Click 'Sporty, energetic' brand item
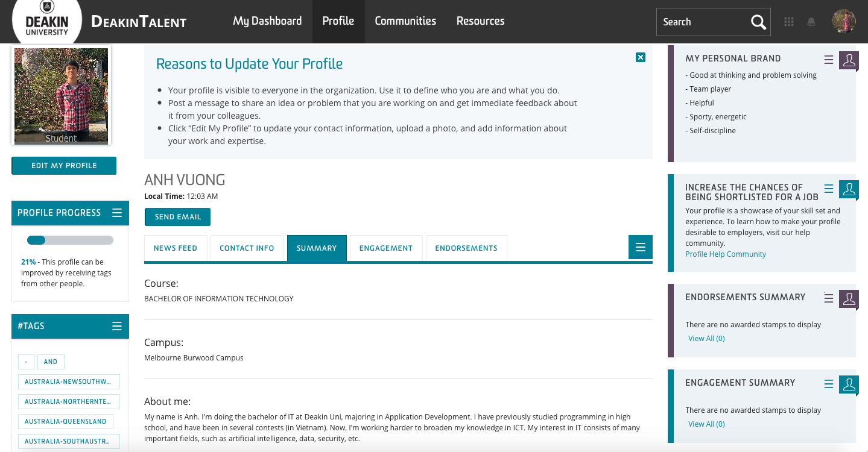Screen dimensions: 868x452 (x=716, y=117)
